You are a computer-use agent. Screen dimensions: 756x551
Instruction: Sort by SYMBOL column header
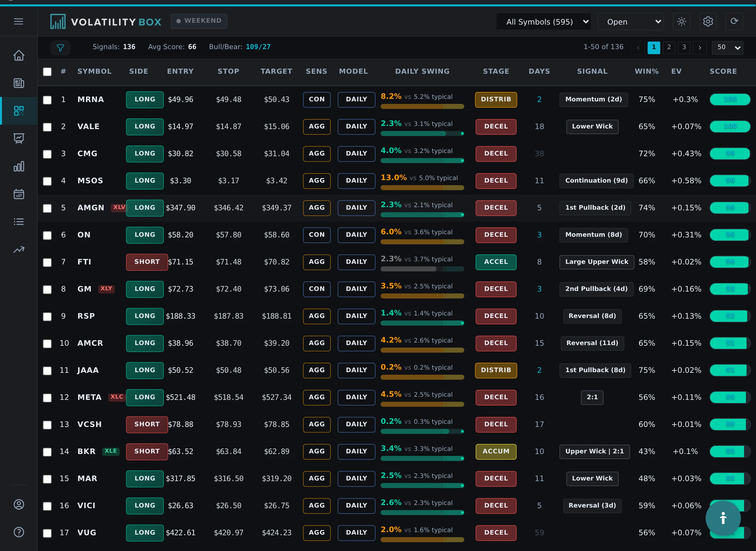click(94, 71)
